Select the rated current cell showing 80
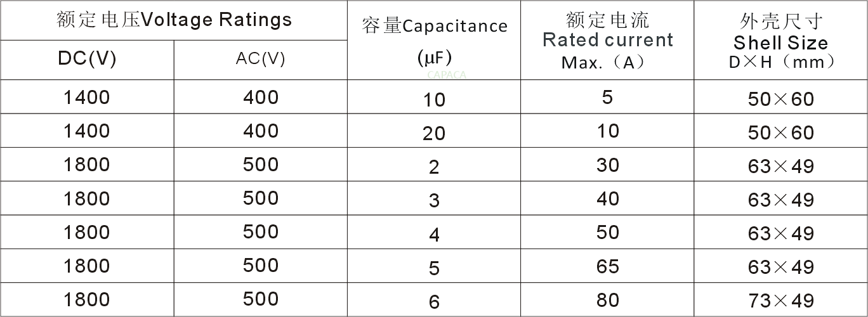 click(607, 300)
